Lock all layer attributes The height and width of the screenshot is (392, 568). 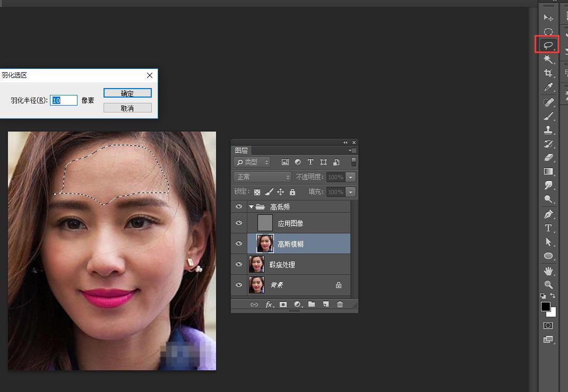(x=292, y=192)
